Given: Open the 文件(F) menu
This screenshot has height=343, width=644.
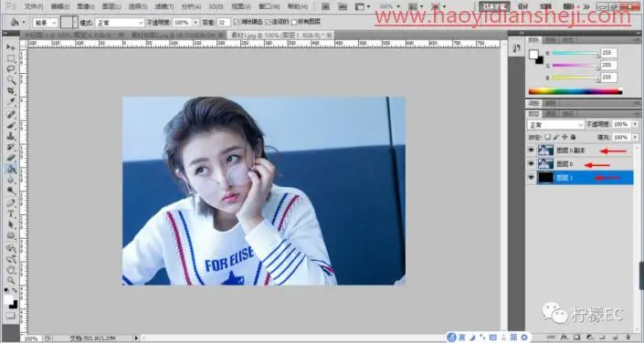Looking at the screenshot, I should tap(34, 7).
